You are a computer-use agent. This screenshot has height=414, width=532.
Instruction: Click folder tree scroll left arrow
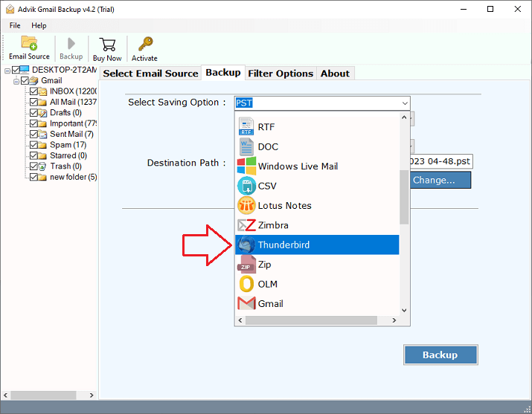(5, 395)
